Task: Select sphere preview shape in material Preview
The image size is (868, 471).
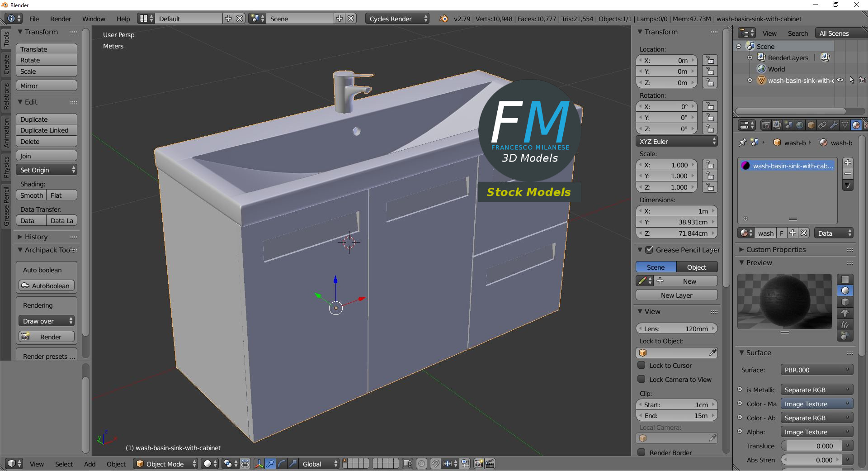Action: [845, 290]
